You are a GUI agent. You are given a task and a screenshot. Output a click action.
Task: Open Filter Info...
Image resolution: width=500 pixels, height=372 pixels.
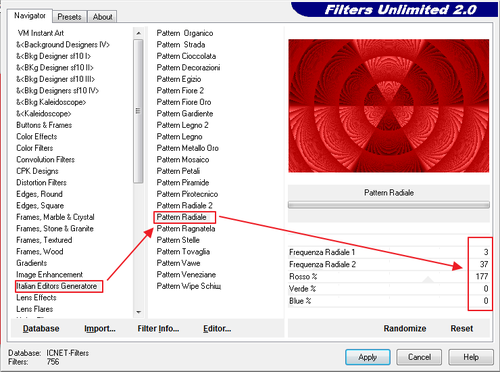pyautogui.click(x=158, y=329)
